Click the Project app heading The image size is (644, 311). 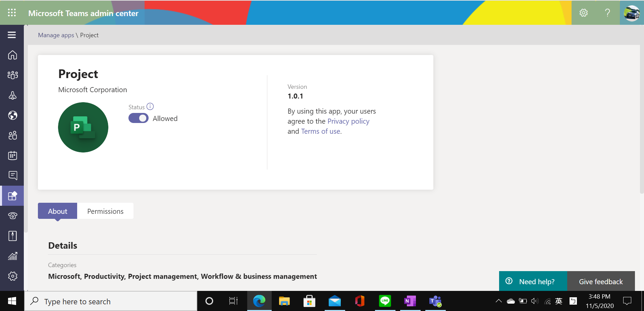78,74
